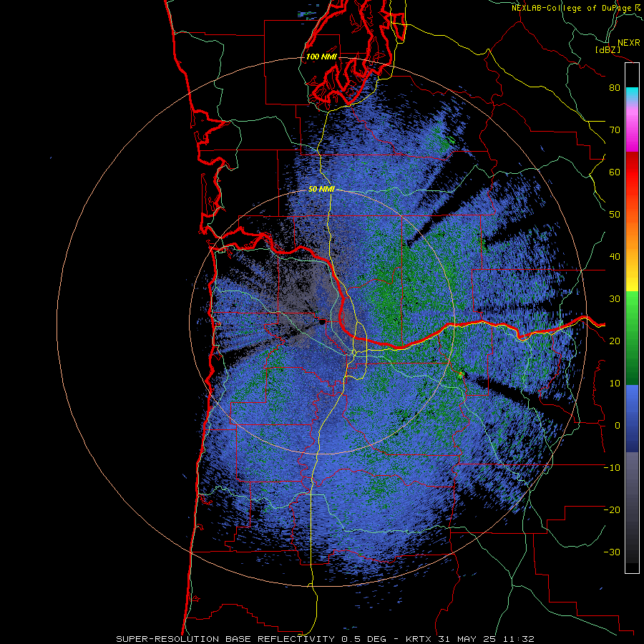Click the '11:32' time in the caption

[519, 639]
